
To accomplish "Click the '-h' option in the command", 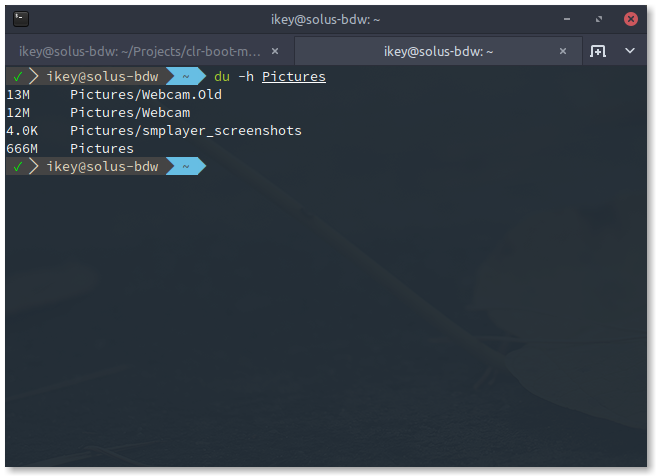I will (x=246, y=77).
